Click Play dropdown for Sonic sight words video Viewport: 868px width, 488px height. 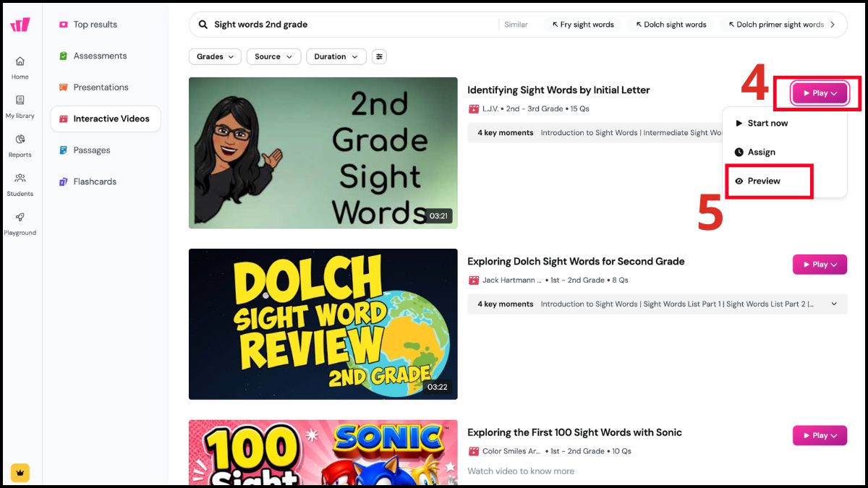pyautogui.click(x=820, y=435)
